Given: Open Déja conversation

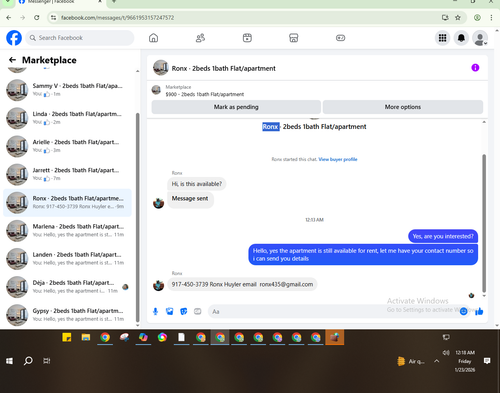Looking at the screenshot, I should 68,287.
